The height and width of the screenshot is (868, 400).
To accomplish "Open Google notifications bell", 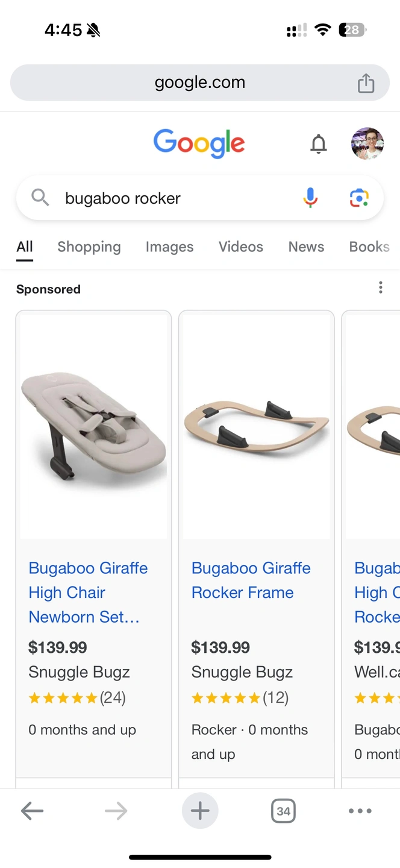I will pos(319,144).
